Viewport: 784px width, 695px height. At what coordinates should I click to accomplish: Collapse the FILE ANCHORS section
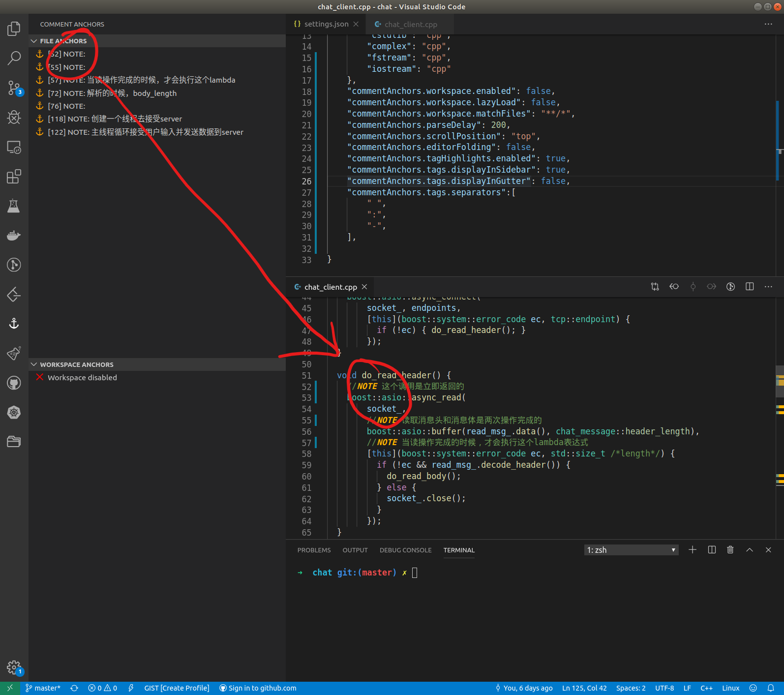157,41
